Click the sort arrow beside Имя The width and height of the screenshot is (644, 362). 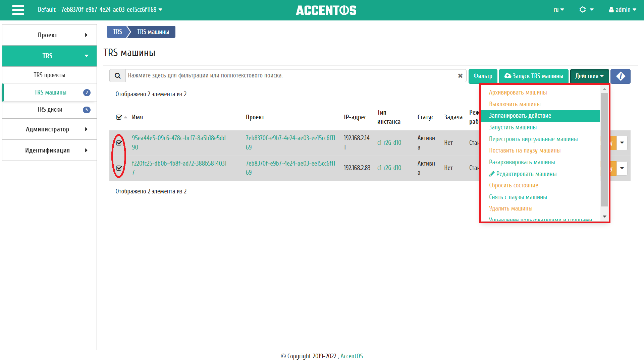pyautogui.click(x=126, y=117)
